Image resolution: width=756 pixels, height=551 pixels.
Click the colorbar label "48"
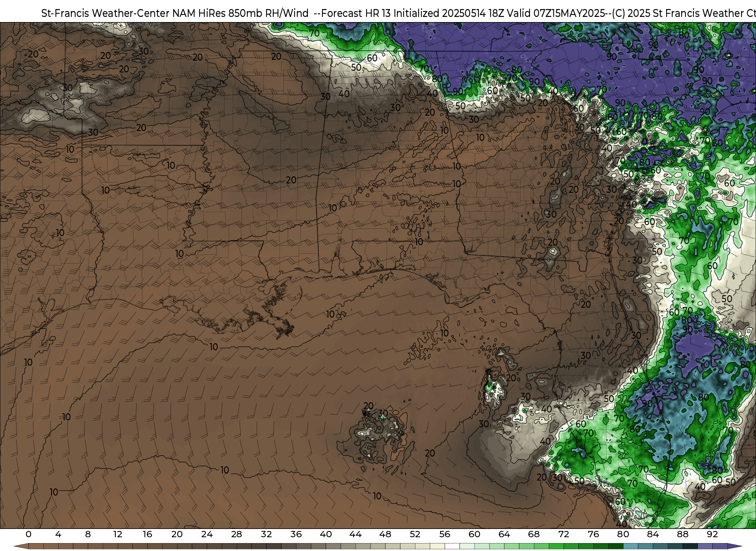(x=385, y=534)
